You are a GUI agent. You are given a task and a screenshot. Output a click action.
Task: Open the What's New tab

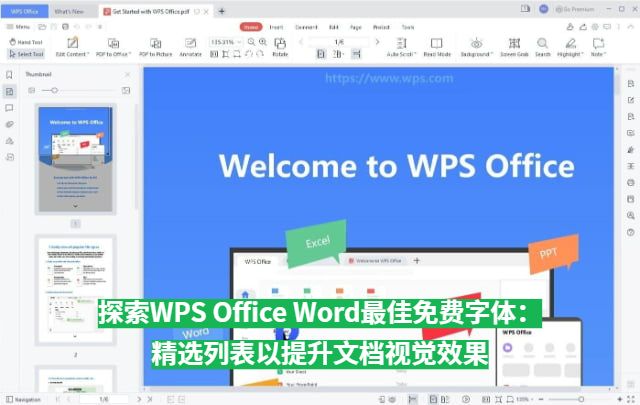coord(68,10)
